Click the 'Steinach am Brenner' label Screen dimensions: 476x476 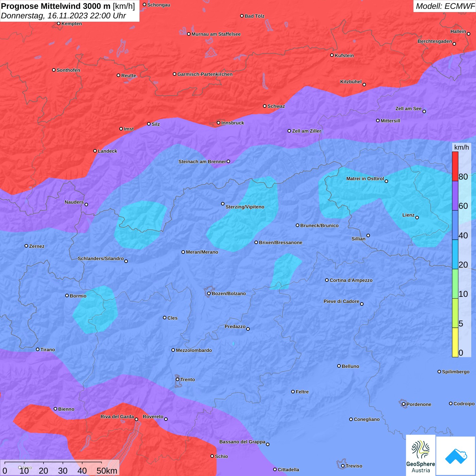point(202,161)
